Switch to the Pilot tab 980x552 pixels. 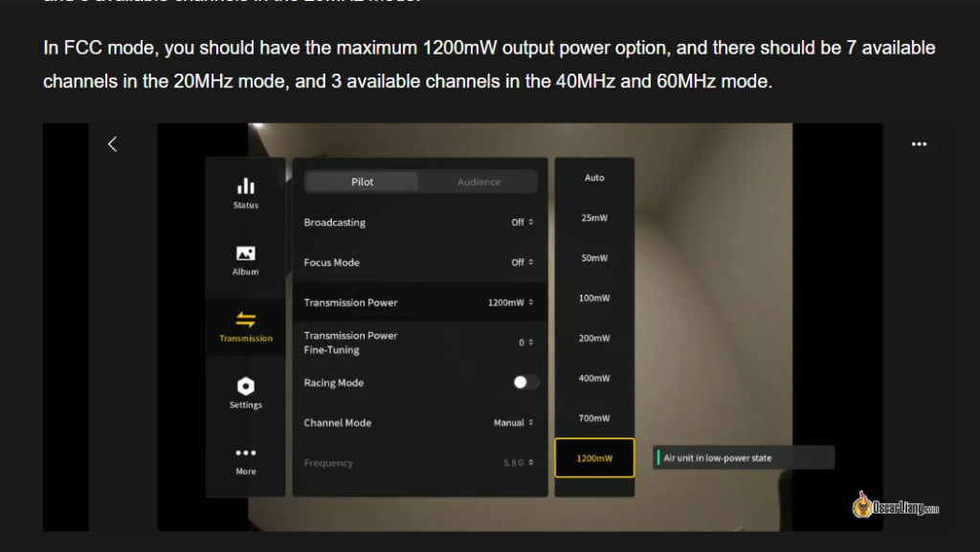tap(363, 182)
